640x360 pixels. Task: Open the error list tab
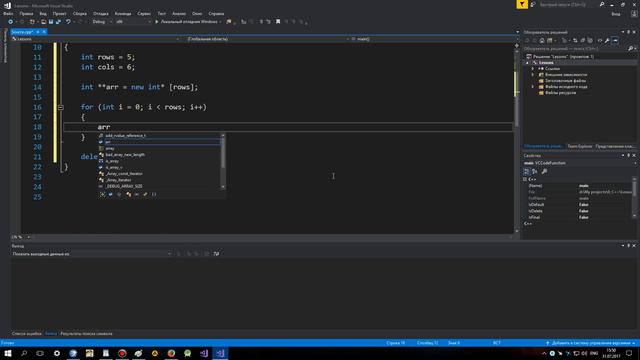(27, 334)
